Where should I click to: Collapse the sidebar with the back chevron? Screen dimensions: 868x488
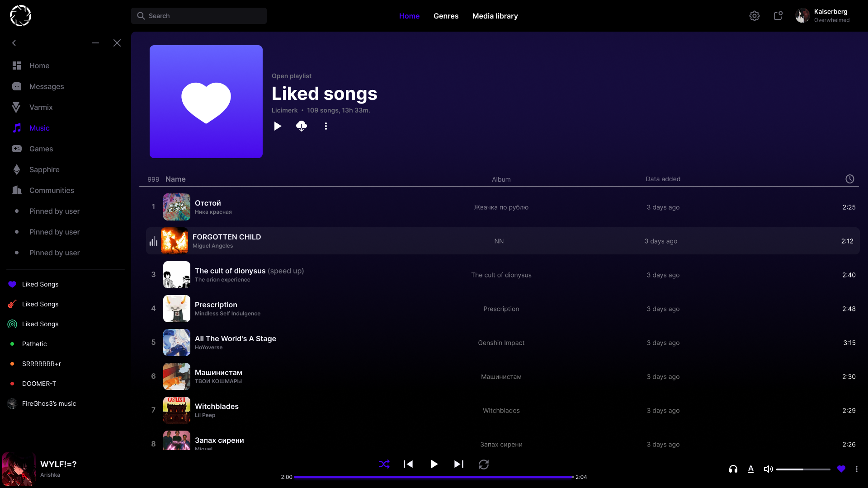point(14,43)
